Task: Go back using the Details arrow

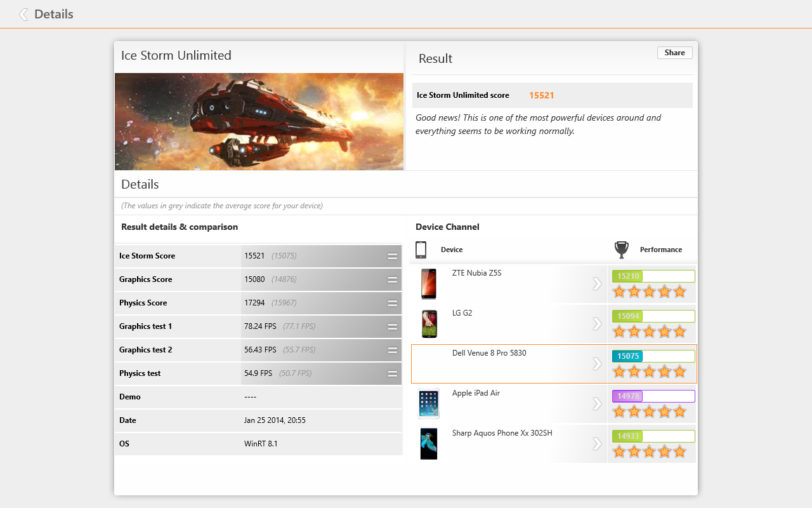Action: 23,14
